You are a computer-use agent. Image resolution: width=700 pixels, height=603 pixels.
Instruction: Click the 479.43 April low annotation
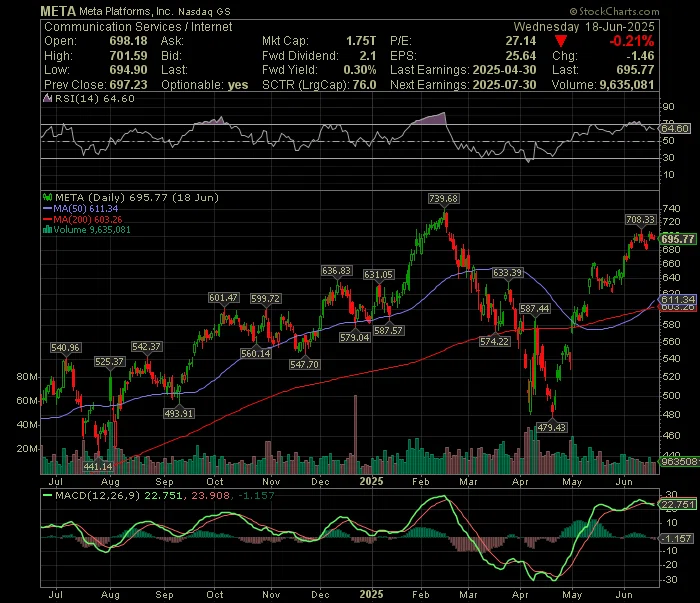coord(552,428)
